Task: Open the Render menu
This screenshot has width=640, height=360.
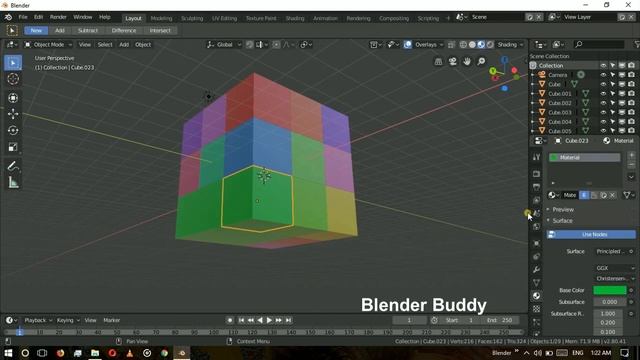Action: pos(58,18)
